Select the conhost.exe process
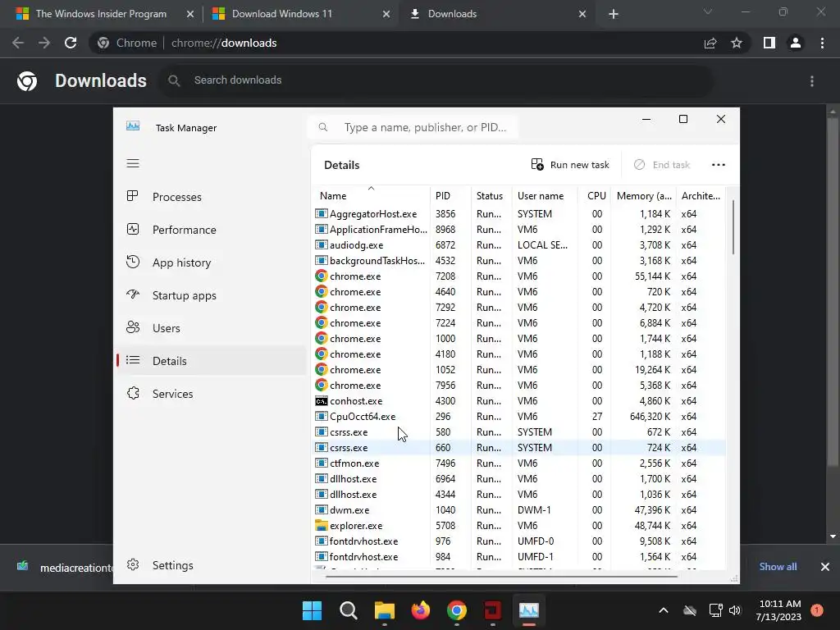 519,400
